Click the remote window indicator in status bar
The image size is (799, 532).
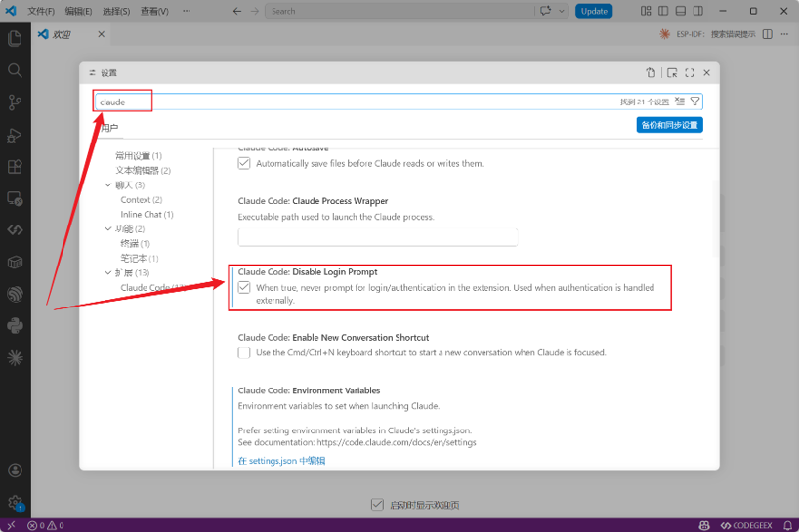coord(11,525)
